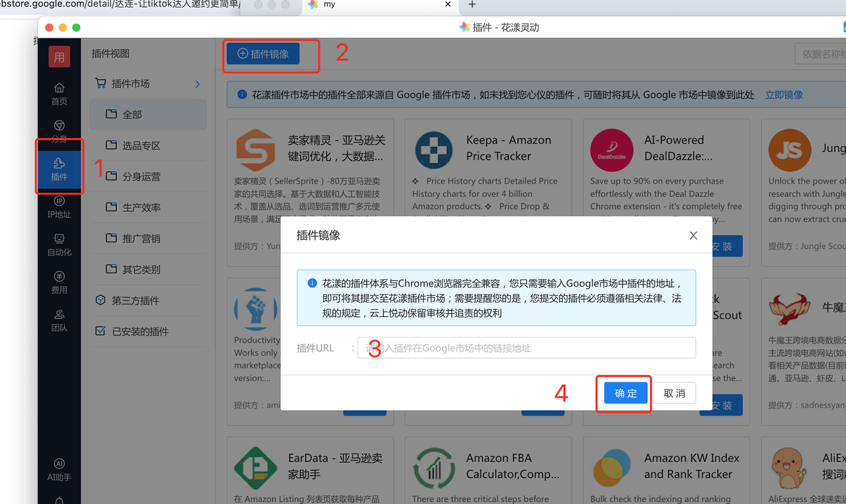This screenshot has height=504, width=846.
Task: Click 花漾灵动 window title icon
Action: 465,27
